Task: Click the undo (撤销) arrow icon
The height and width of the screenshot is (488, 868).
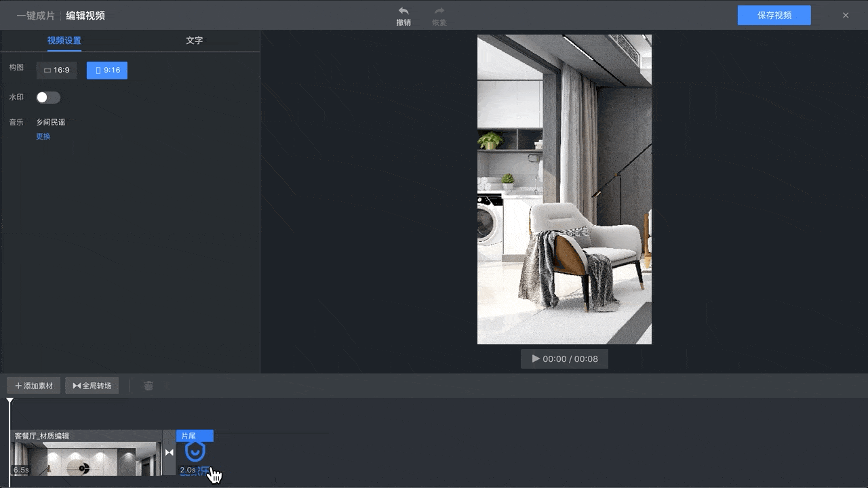Action: coord(403,12)
